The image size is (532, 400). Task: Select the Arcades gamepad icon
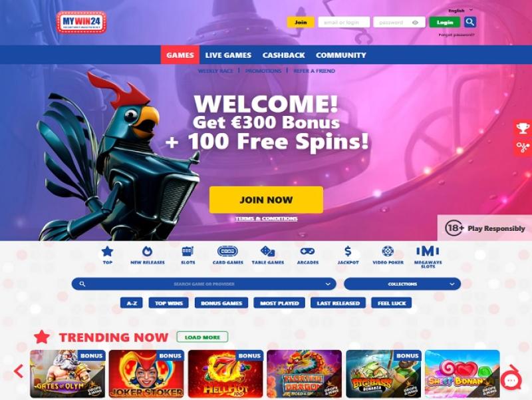[307, 252]
